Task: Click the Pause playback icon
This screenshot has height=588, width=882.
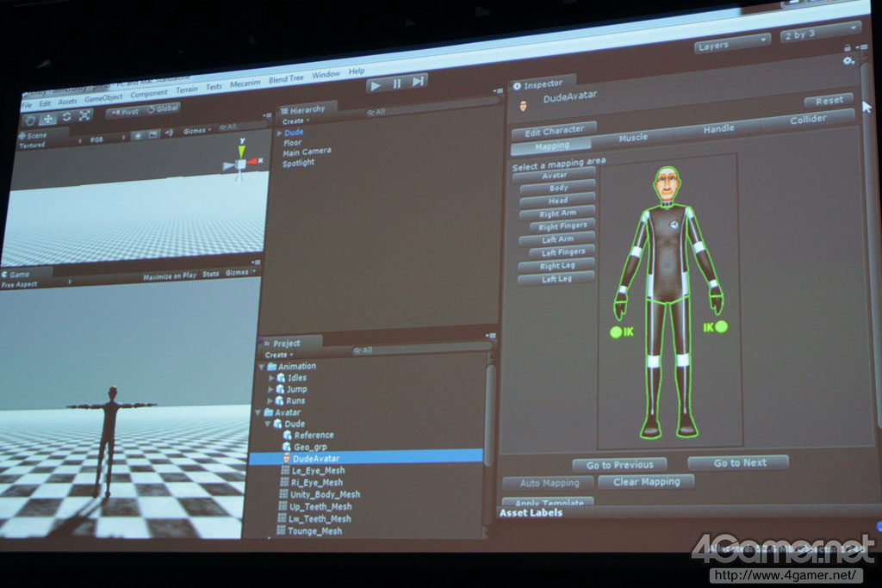Action: pyautogui.click(x=397, y=84)
